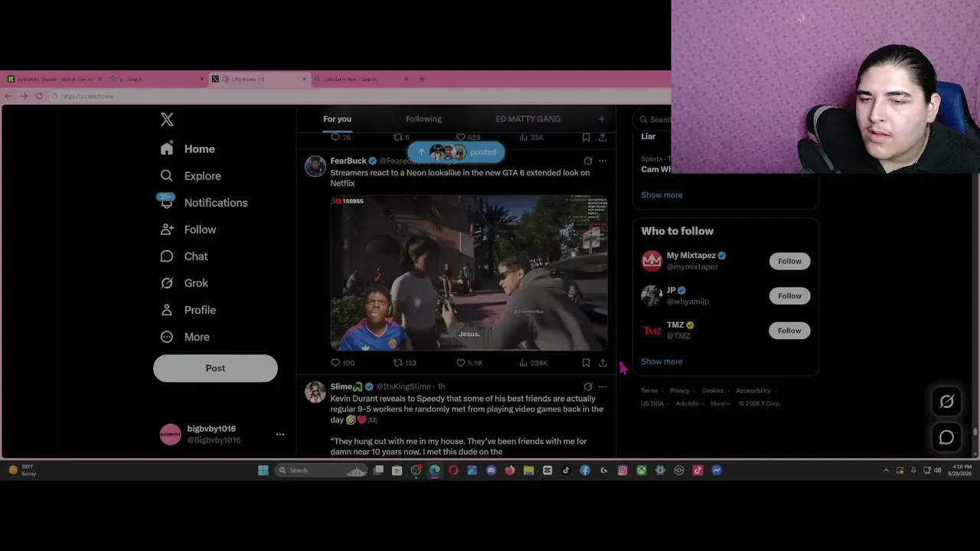Switch to the calculator free Search tab
Viewport: 980px width, 551px height.
[360, 79]
